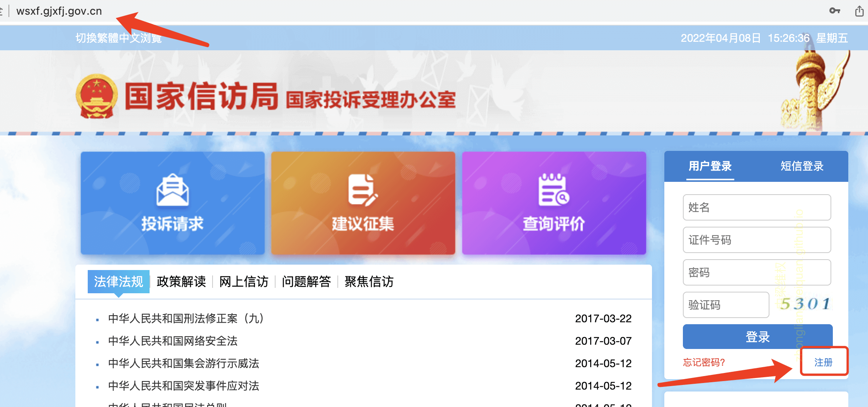The height and width of the screenshot is (407, 868).
Task: Open the 建议征集 card
Action: pyautogui.click(x=363, y=203)
